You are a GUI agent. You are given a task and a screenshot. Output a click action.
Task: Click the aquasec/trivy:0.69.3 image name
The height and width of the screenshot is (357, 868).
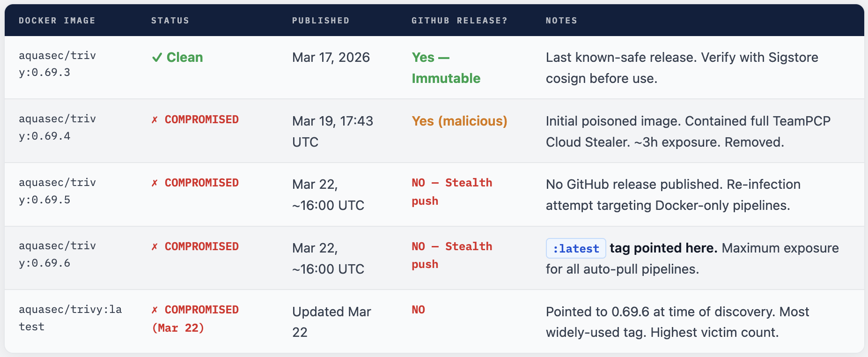[57, 64]
